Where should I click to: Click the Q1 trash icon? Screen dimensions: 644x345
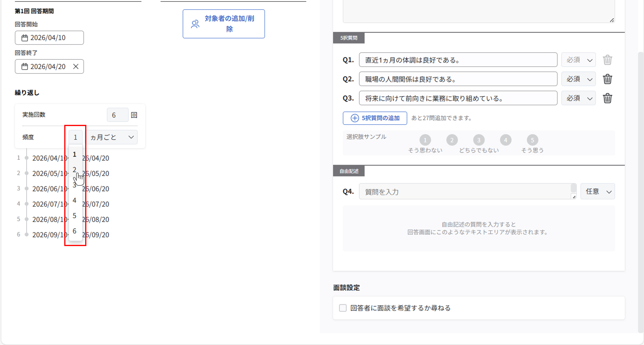(607, 60)
